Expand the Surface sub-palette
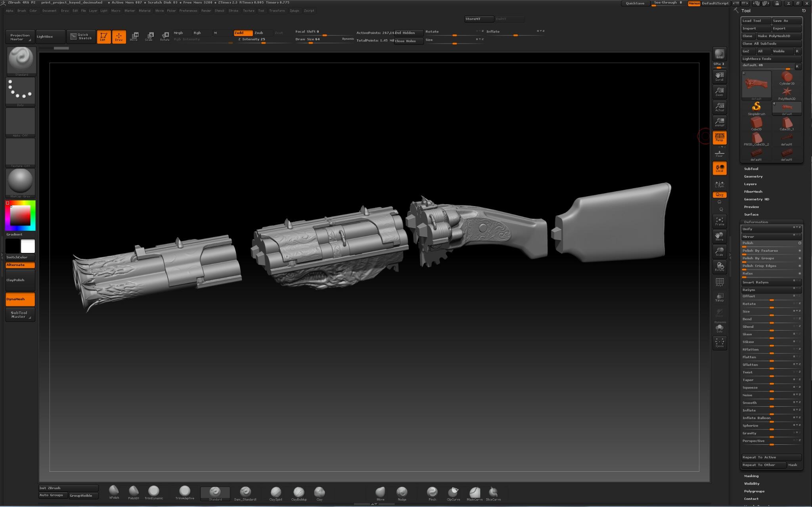 (x=751, y=214)
